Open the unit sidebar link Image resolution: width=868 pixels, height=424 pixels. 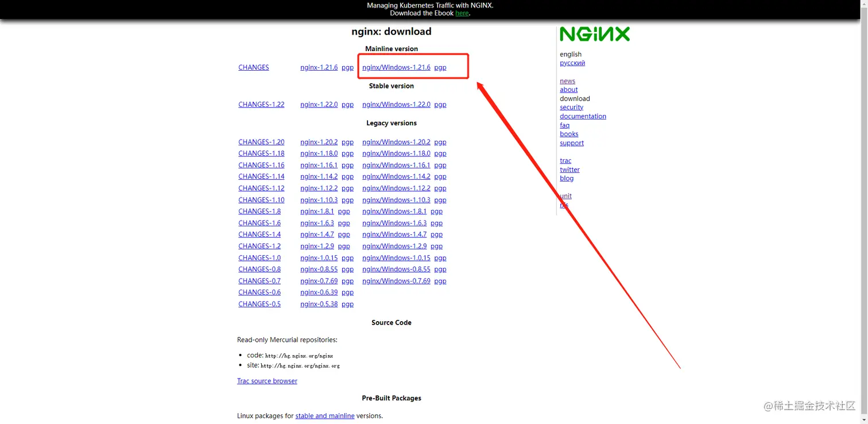565,196
